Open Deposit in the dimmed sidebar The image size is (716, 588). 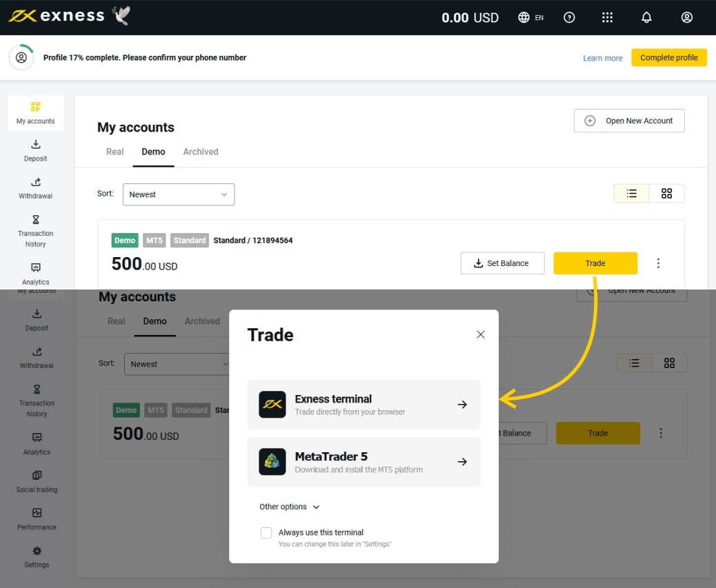tap(37, 321)
